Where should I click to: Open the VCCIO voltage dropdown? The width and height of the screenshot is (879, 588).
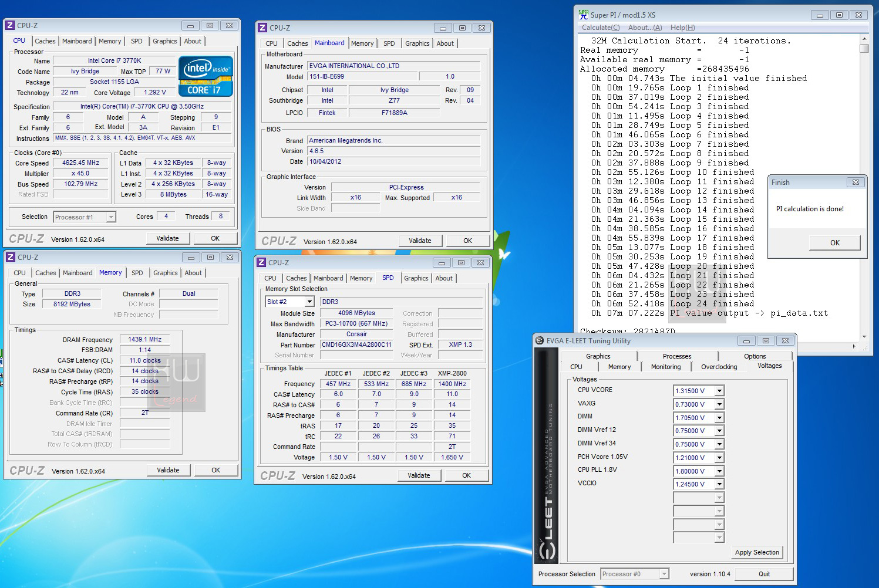click(x=719, y=484)
